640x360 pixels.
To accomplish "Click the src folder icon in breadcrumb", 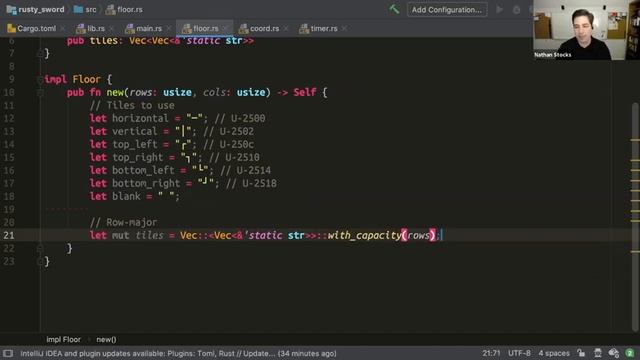I will click(x=78, y=9).
